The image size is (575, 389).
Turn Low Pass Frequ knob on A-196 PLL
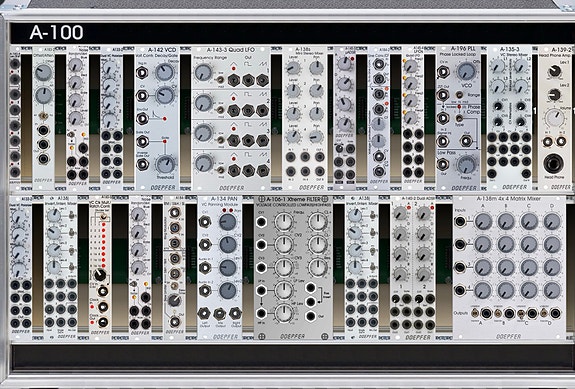click(x=466, y=165)
